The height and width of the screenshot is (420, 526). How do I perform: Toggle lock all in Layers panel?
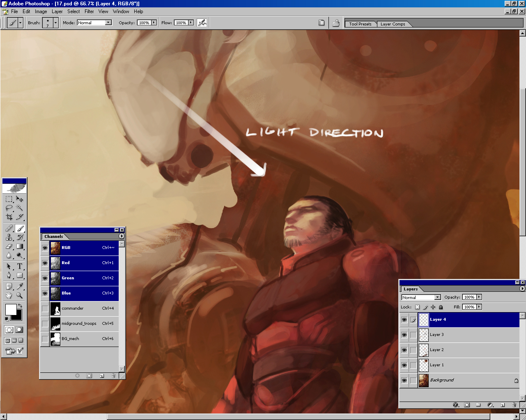[x=441, y=307]
